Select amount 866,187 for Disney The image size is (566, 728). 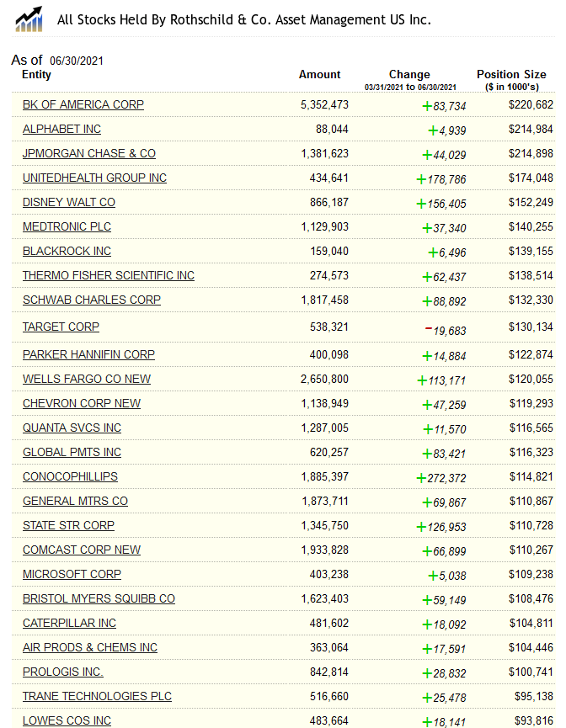tap(329, 203)
